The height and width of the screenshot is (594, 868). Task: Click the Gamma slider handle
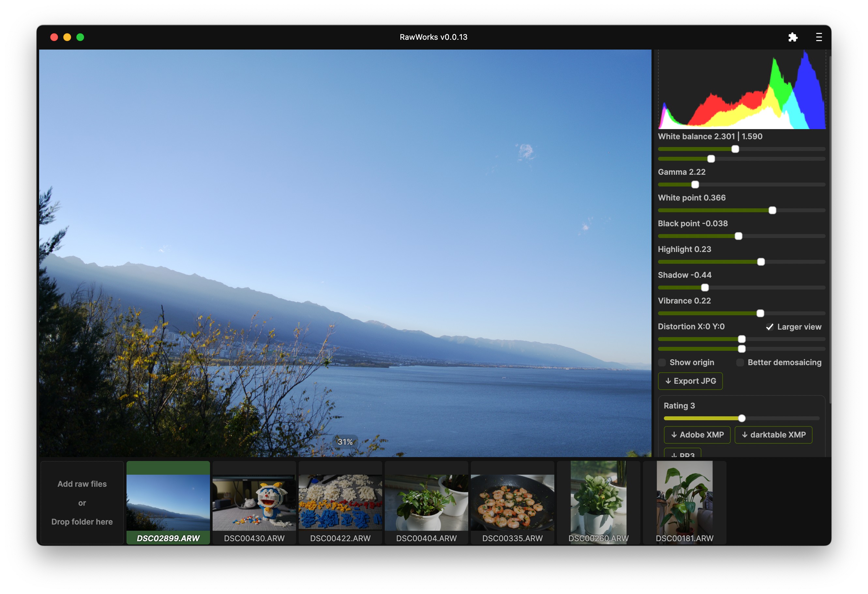coord(695,185)
